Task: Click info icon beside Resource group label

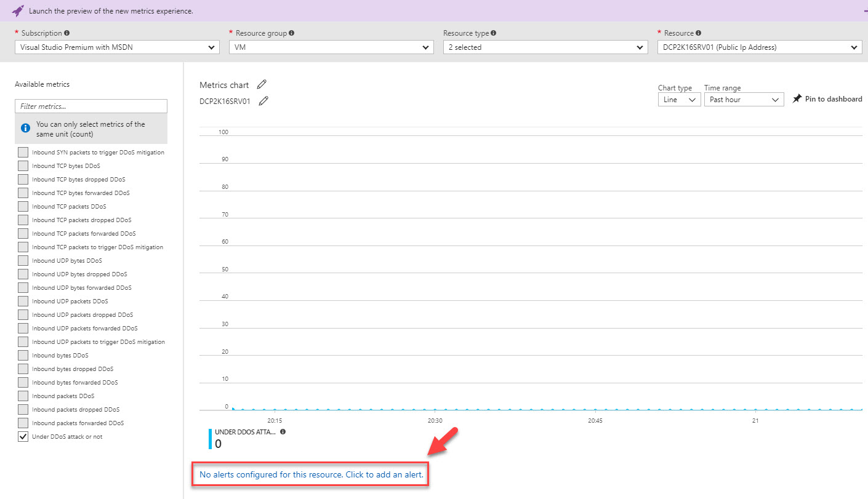Action: (291, 33)
